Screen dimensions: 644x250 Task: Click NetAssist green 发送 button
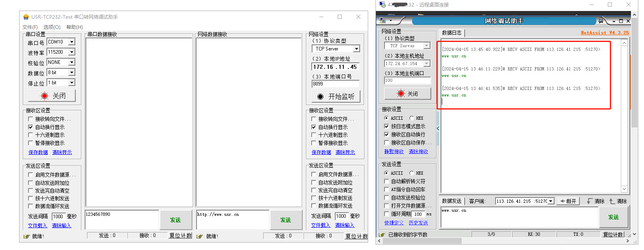click(x=613, y=217)
